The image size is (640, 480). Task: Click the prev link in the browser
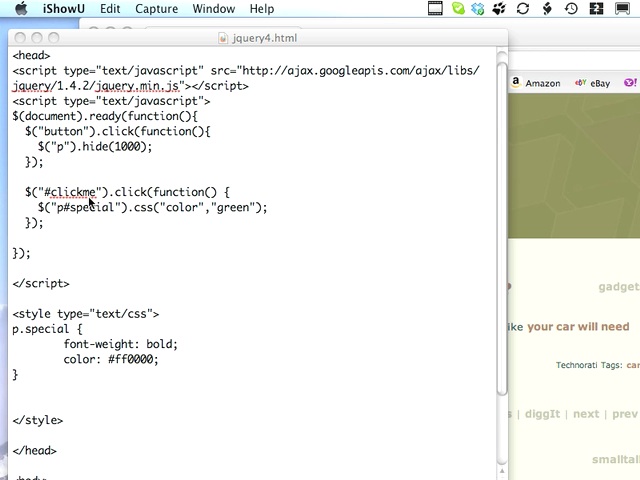[625, 414]
